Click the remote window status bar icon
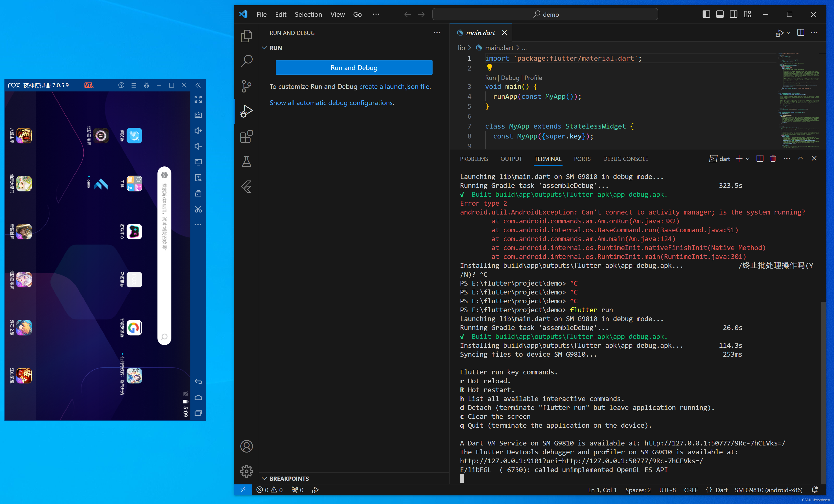The image size is (834, 504). point(243,489)
